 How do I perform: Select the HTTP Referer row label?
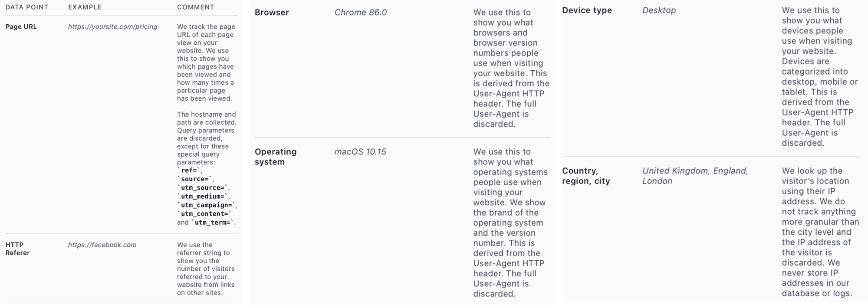point(18,249)
